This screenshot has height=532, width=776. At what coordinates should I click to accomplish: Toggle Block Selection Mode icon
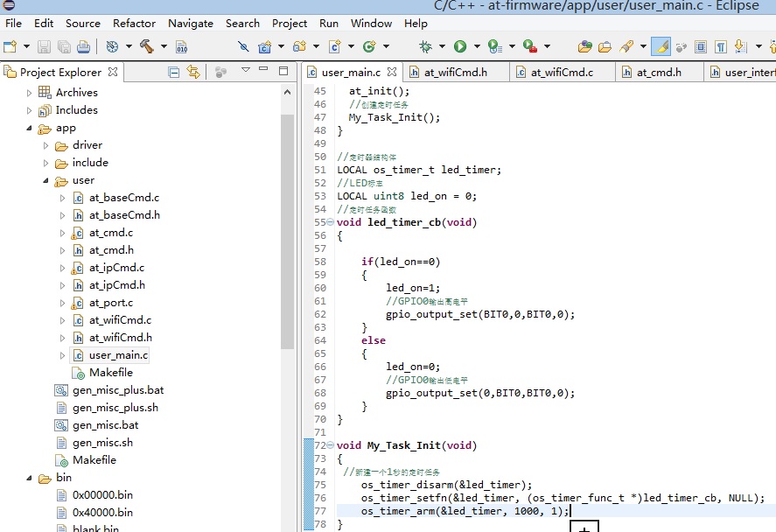(701, 46)
